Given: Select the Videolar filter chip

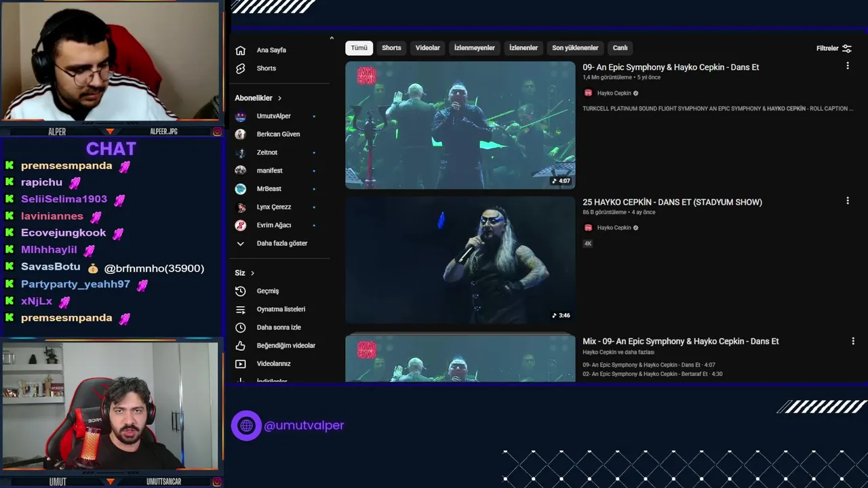Looking at the screenshot, I should 428,48.
